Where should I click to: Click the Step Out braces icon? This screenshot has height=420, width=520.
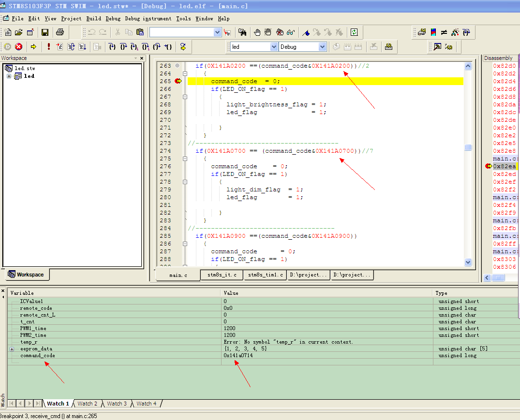pos(157,47)
